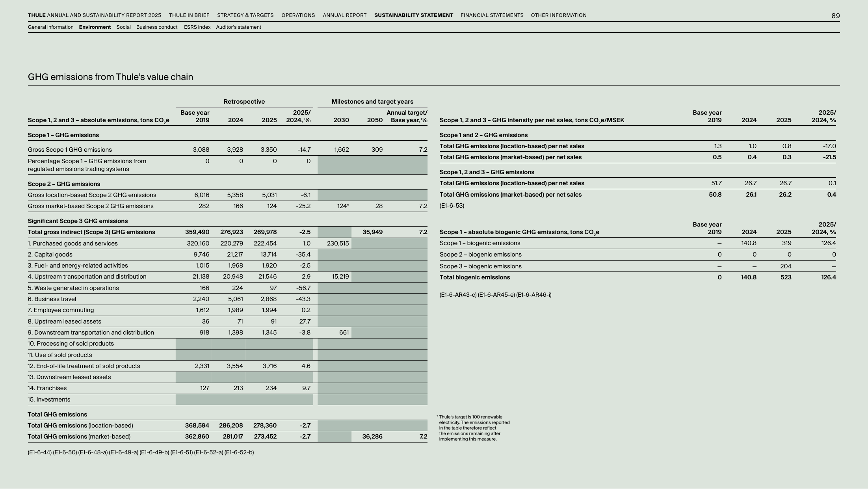This screenshot has width=868, height=489.
Task: Switch to the Social subsection
Action: pyautogui.click(x=123, y=27)
